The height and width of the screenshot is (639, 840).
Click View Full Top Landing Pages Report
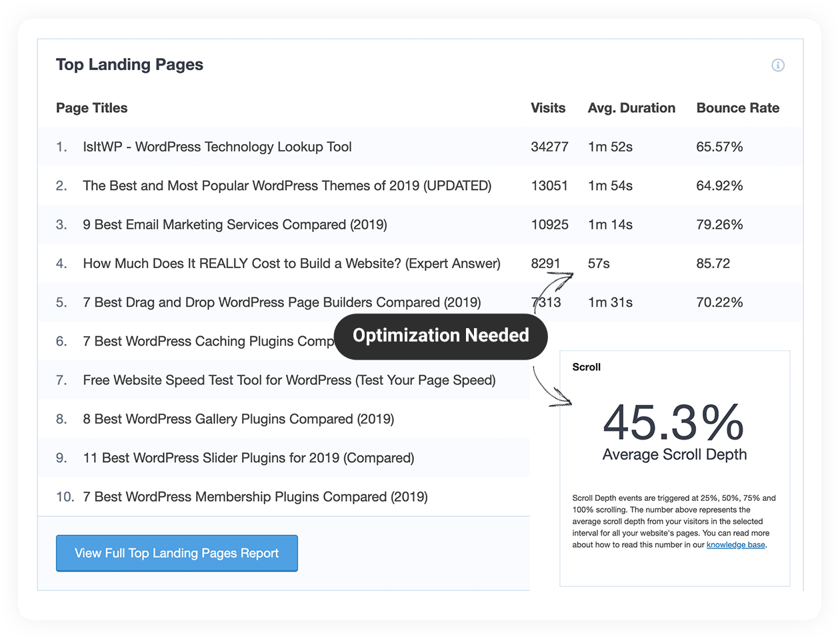(x=177, y=553)
